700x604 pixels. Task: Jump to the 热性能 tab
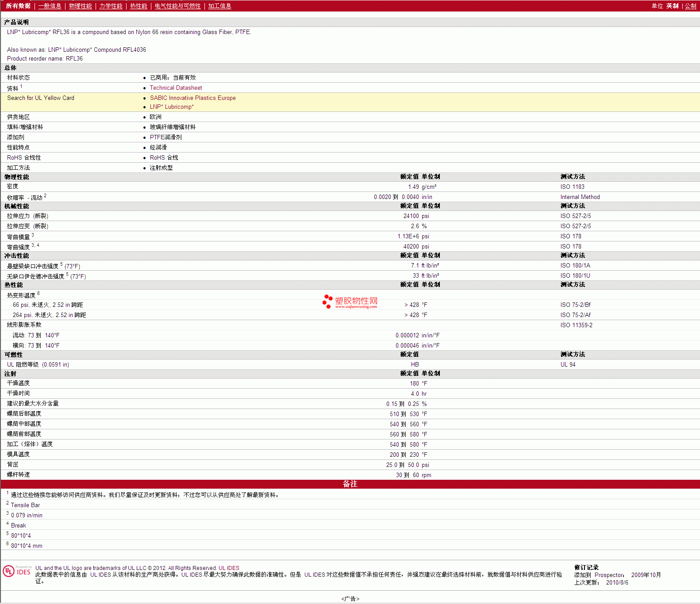tap(138, 6)
